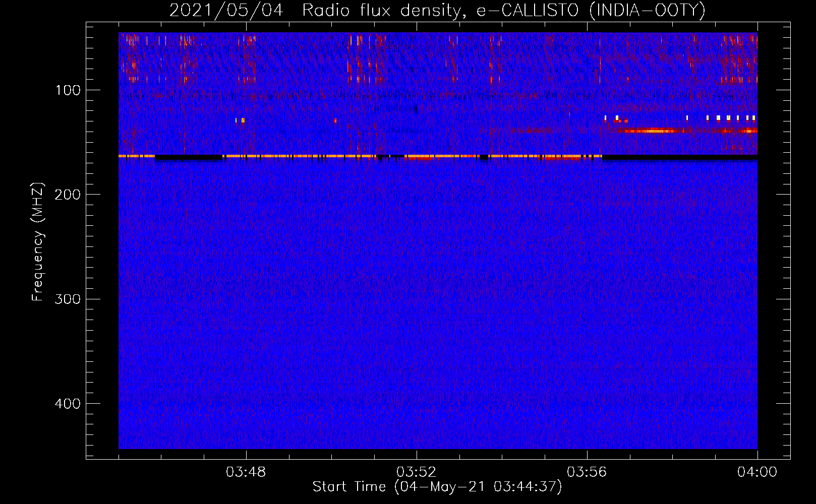Click the "Frequency (MHZ)" axis label
Viewport: 816px width, 504px height.
(x=38, y=242)
